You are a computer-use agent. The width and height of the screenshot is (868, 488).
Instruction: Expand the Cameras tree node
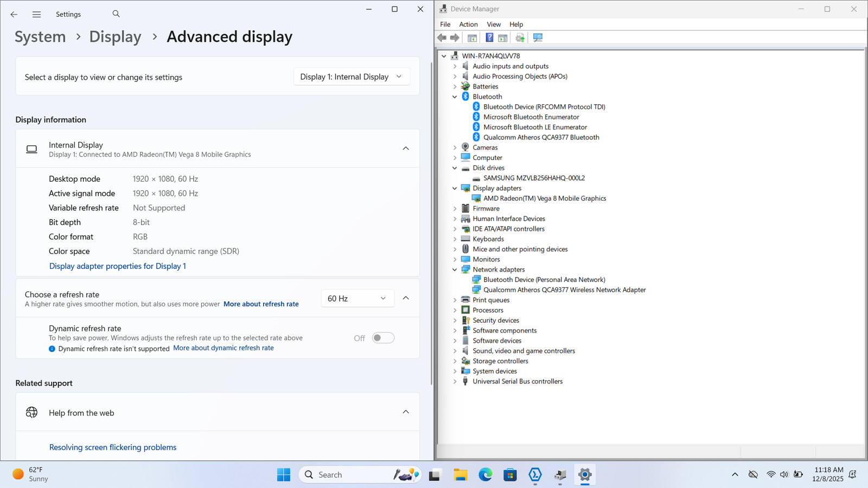(x=455, y=147)
